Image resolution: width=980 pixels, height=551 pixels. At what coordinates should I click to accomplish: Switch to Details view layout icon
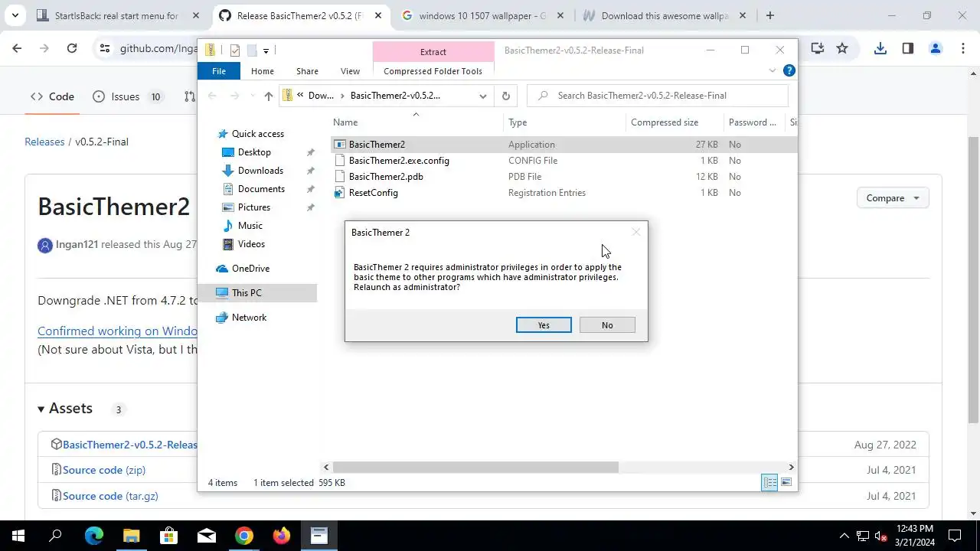pos(769,482)
